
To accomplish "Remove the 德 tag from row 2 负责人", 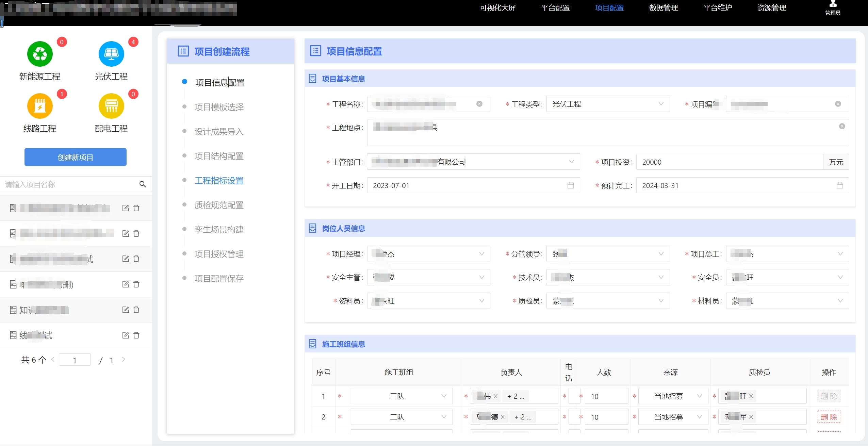I will [503, 417].
